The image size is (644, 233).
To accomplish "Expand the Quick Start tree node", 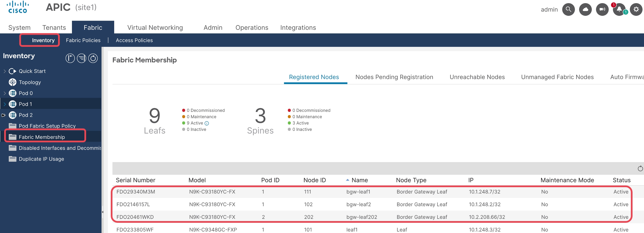I will click(x=4, y=71).
